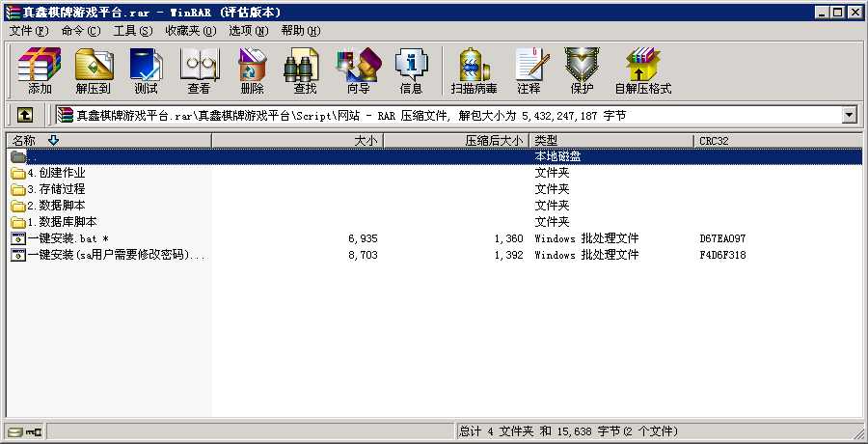Click the WinRAR title bar icon

coord(13,12)
